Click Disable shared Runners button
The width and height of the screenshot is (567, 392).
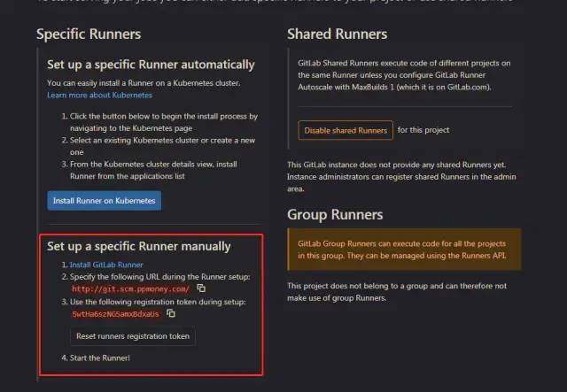point(346,130)
